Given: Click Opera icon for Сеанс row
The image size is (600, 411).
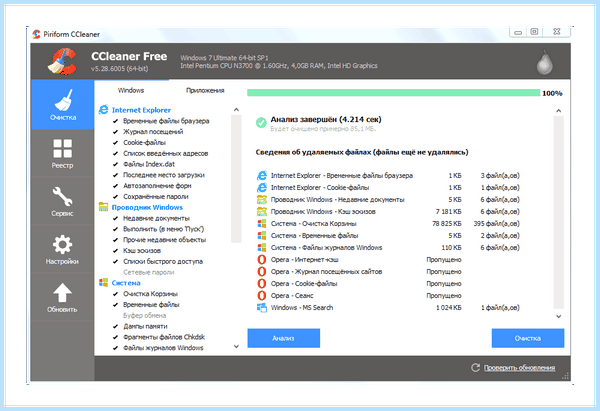Looking at the screenshot, I should tap(262, 295).
